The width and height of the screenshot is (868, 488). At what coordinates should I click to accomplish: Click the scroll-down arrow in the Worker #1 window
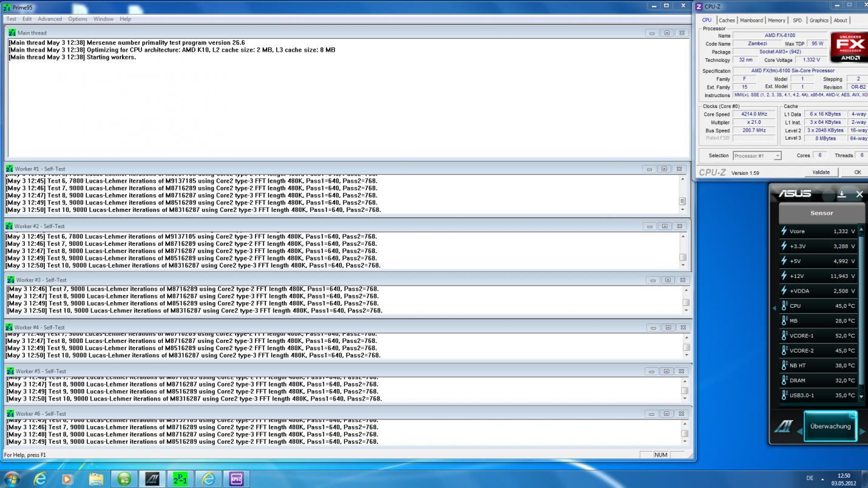tap(682, 209)
